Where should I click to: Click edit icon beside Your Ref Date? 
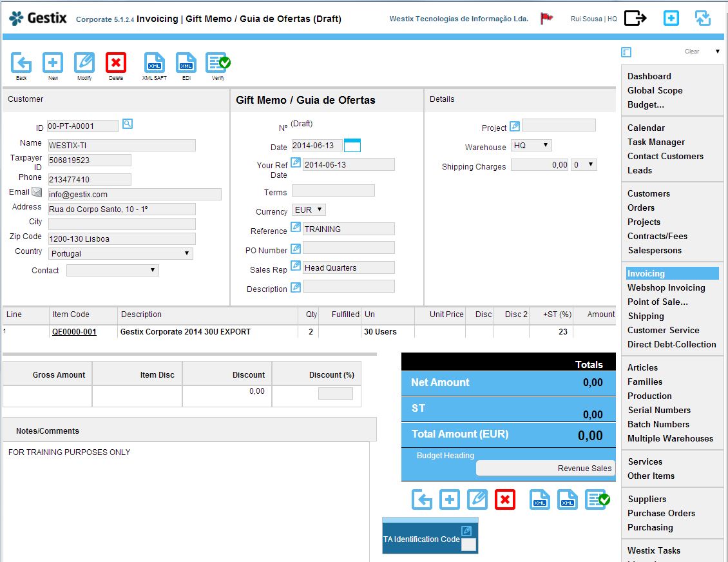click(x=296, y=162)
